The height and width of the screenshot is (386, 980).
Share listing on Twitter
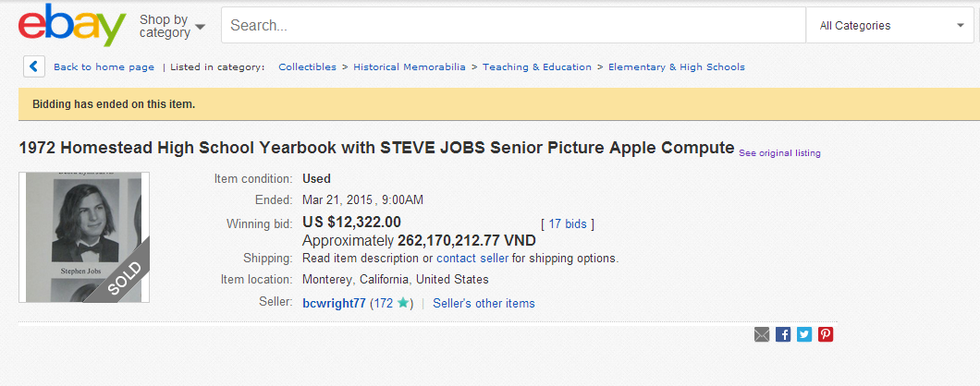click(804, 334)
